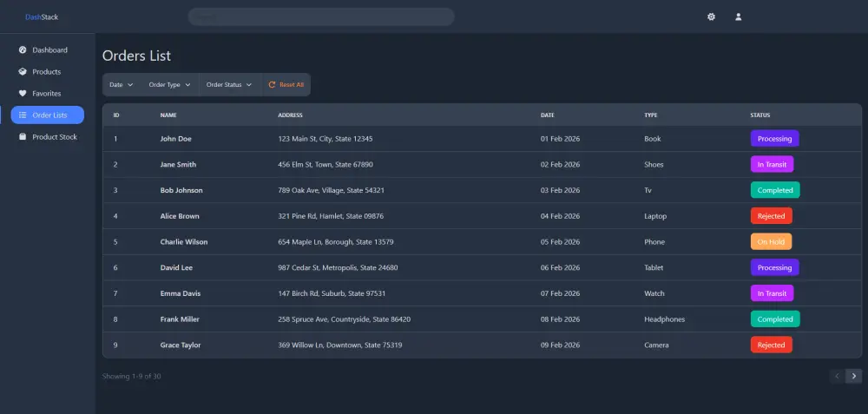The width and height of the screenshot is (868, 414).
Task: Click In Transit badge for Emma Davis
Action: click(772, 293)
